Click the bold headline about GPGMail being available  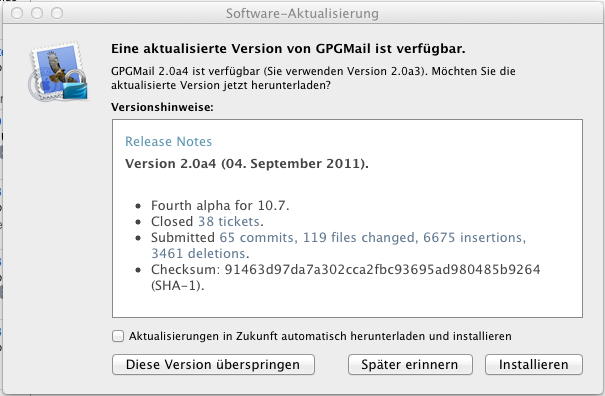[x=288, y=49]
